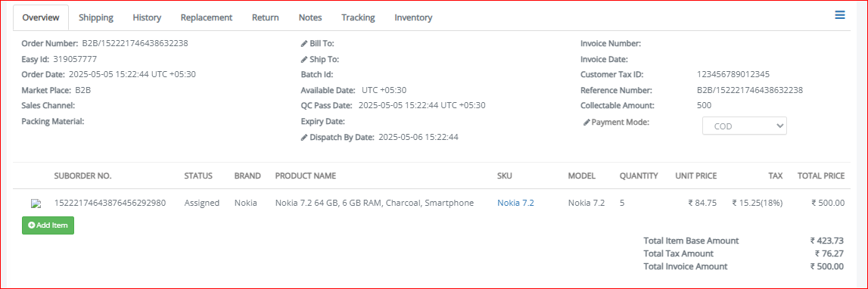868x289 pixels.
Task: Go to the Replacement tab
Action: click(207, 17)
